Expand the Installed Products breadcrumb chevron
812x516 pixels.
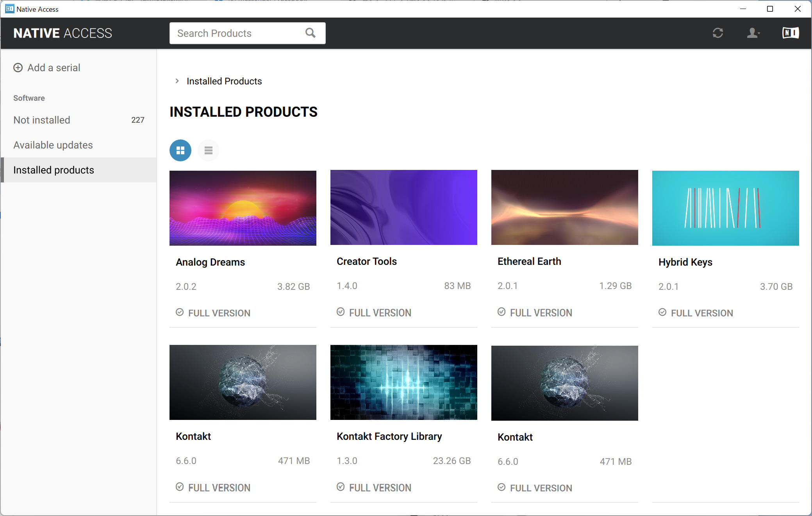click(x=177, y=81)
